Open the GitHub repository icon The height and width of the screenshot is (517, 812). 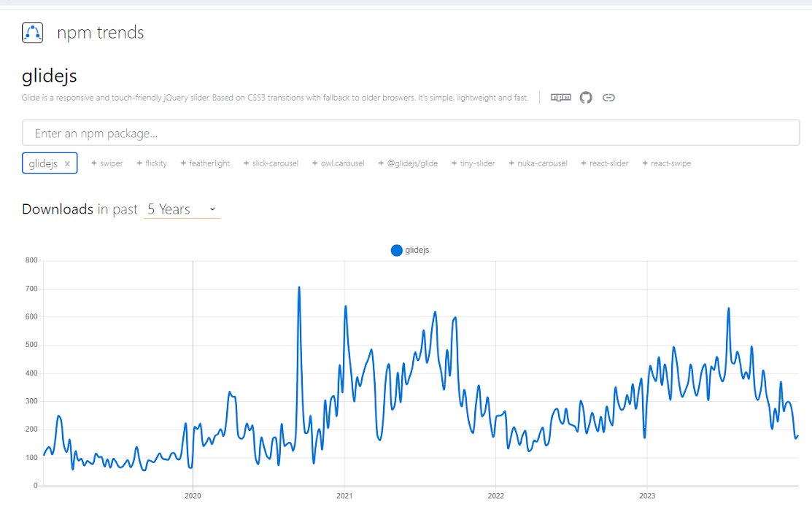(586, 97)
